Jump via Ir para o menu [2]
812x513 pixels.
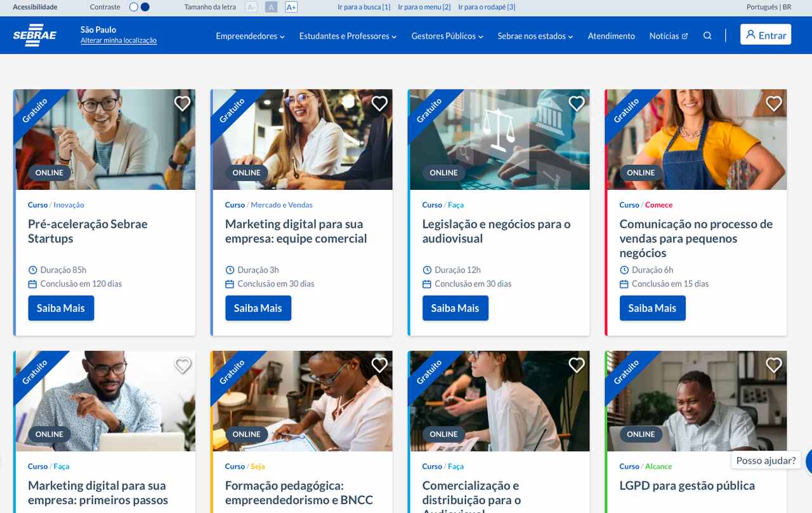click(x=424, y=7)
